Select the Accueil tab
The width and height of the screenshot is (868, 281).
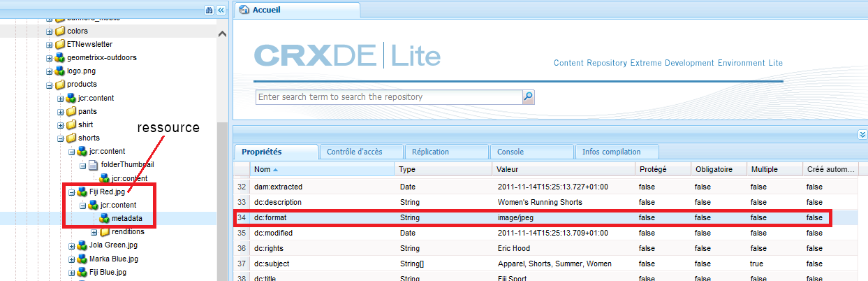pyautogui.click(x=297, y=10)
